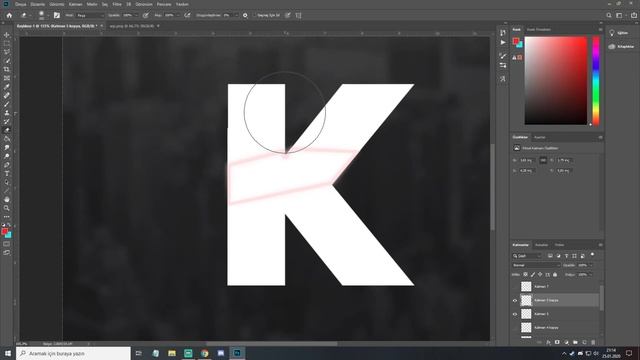The width and height of the screenshot is (640, 360).
Task: Click foreground color swatch in toolbox
Action: (4, 231)
